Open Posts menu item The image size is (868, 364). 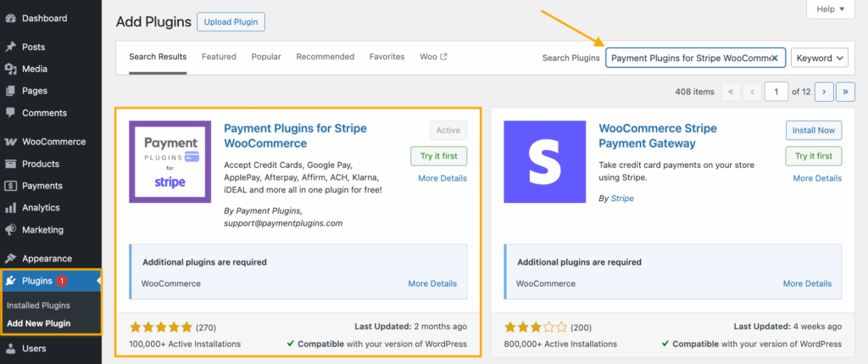coord(50,48)
